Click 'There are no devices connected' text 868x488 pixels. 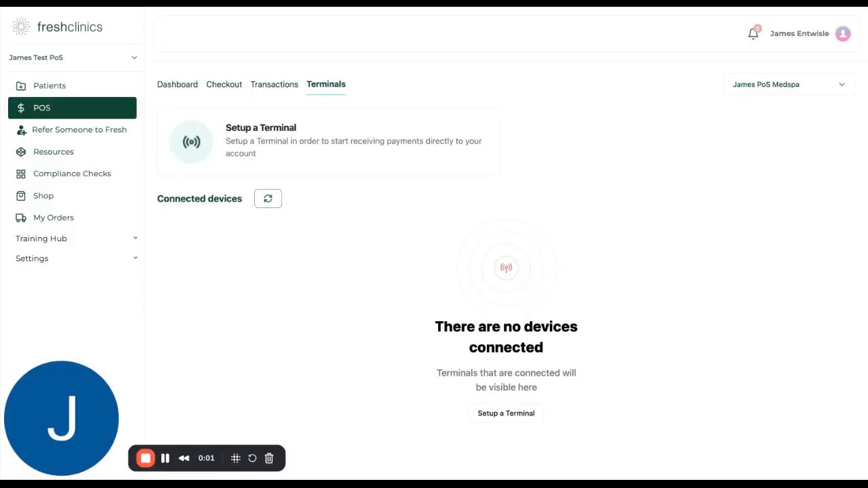point(506,337)
